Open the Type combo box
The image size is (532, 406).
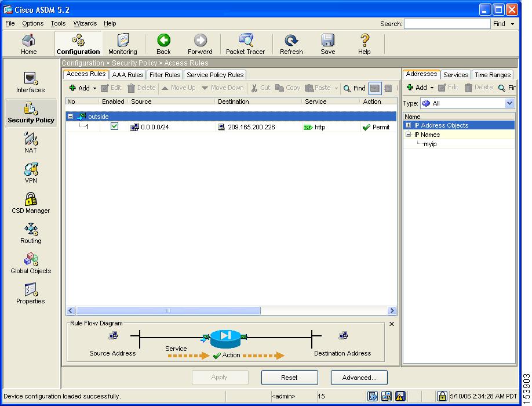(x=467, y=103)
